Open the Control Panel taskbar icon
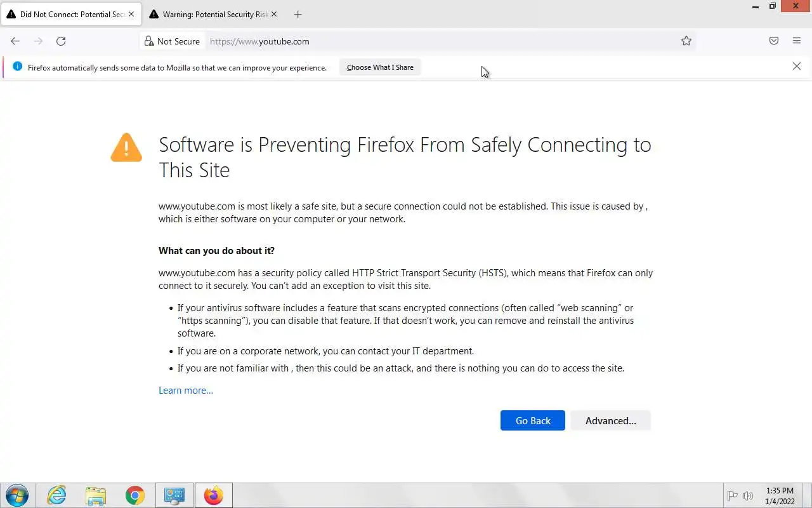This screenshot has height=508, width=812. tap(174, 495)
